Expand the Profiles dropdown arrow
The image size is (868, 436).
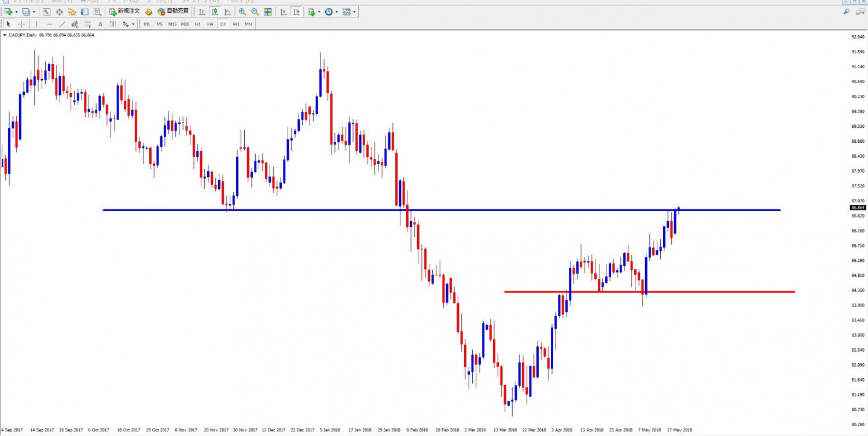[x=34, y=12]
